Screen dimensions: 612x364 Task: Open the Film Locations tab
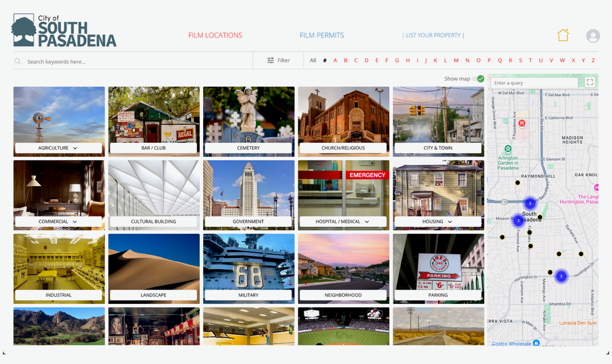(215, 35)
